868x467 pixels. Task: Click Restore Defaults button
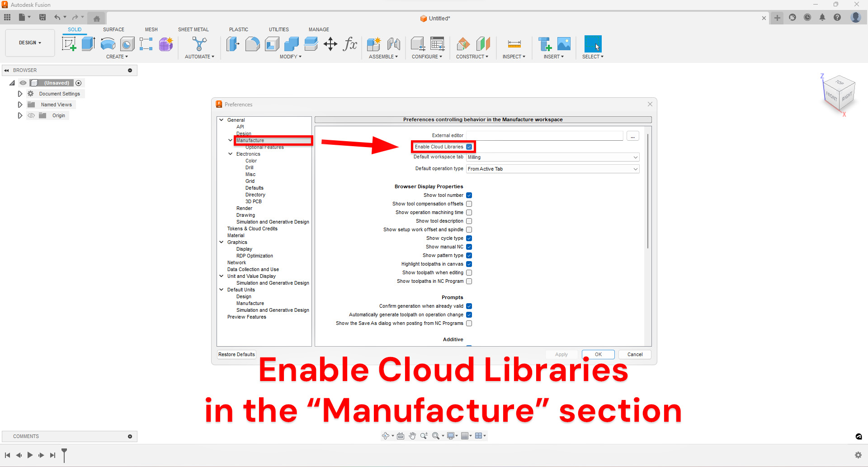[x=236, y=354]
